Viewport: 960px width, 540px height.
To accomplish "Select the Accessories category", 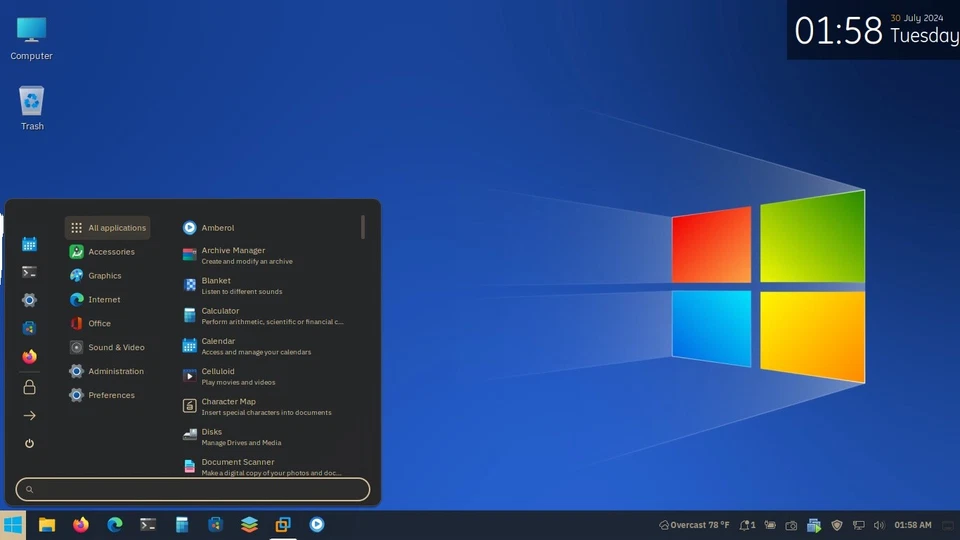I will coord(110,252).
